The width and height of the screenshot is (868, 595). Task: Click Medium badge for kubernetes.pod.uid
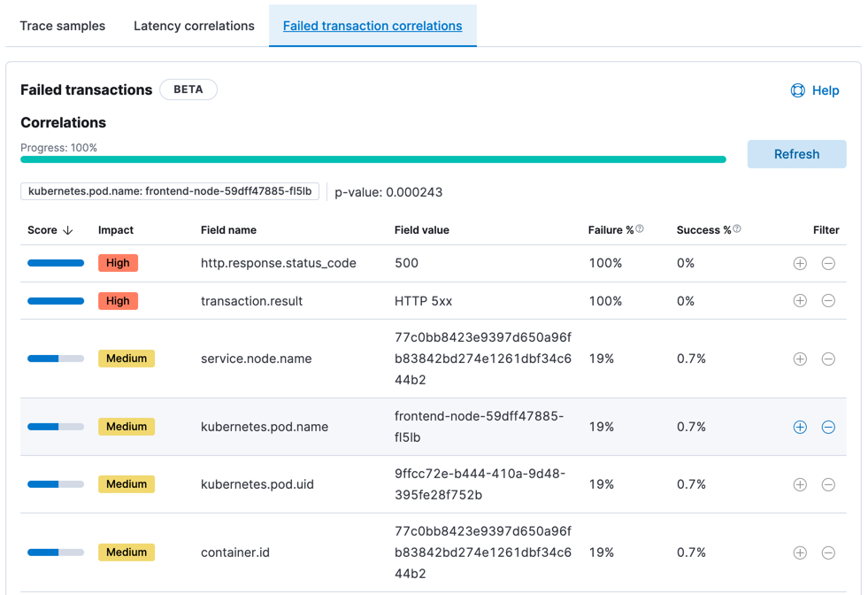pyautogui.click(x=127, y=484)
